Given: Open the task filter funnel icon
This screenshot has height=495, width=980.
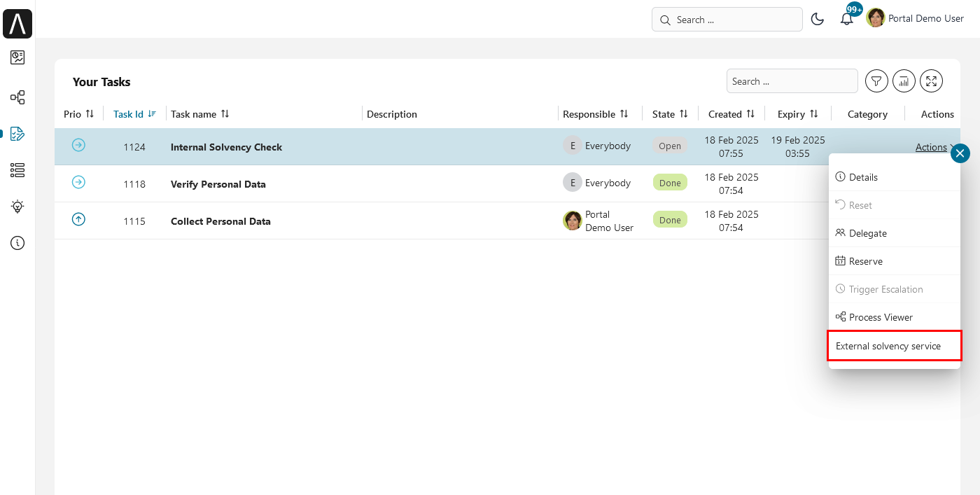Looking at the screenshot, I should click(x=876, y=81).
